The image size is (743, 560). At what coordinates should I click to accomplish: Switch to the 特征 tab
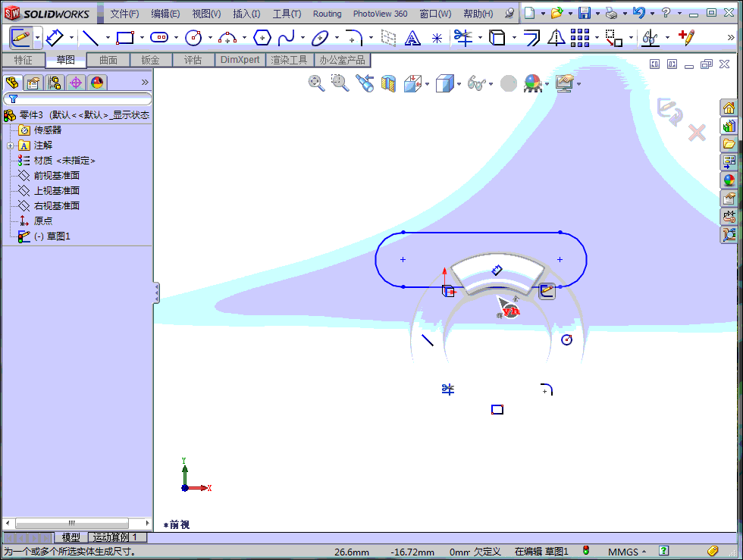[x=24, y=60]
